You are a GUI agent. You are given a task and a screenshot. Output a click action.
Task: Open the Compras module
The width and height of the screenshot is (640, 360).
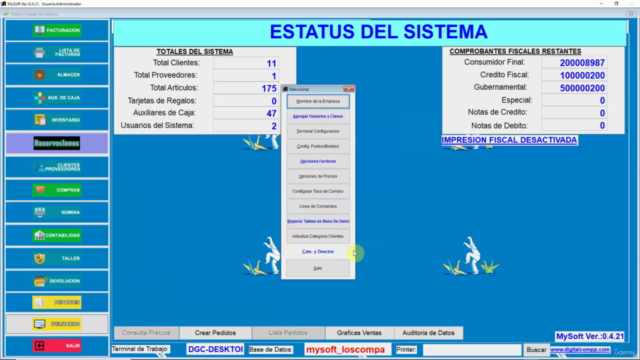[57, 190]
